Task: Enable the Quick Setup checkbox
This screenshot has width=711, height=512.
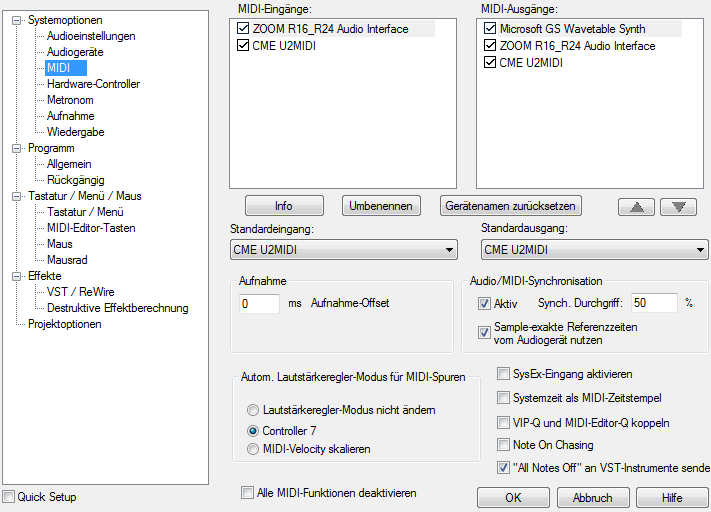Action: pos(9,497)
